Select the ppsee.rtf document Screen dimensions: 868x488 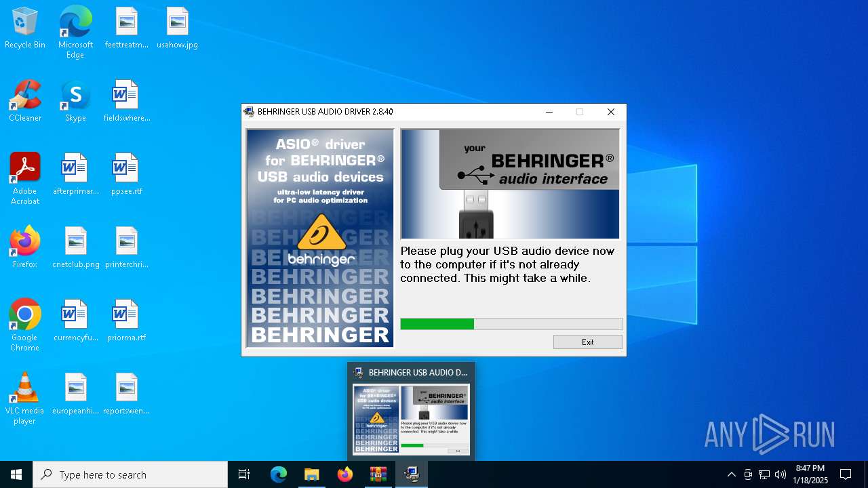tap(126, 175)
